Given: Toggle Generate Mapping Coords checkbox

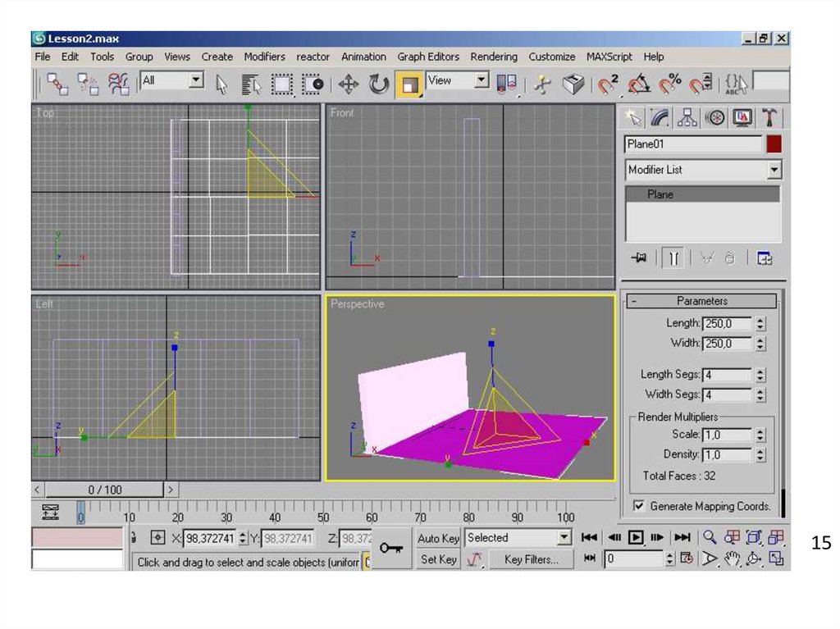Looking at the screenshot, I should 639,506.
